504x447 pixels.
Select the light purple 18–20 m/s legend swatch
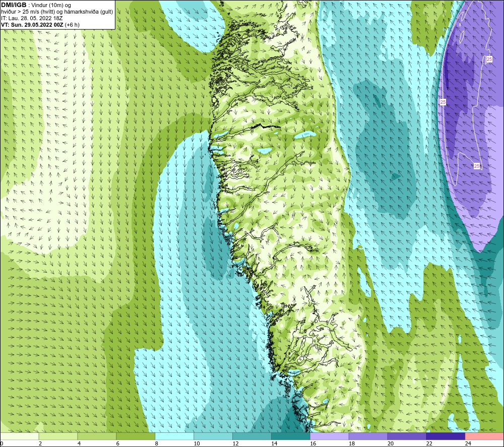368,436
